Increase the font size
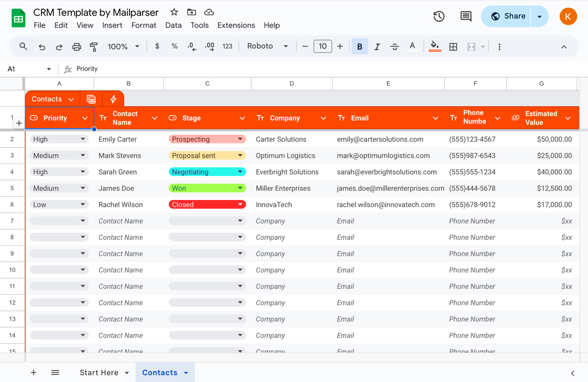Screen dimensions: 588x382 [340, 46]
